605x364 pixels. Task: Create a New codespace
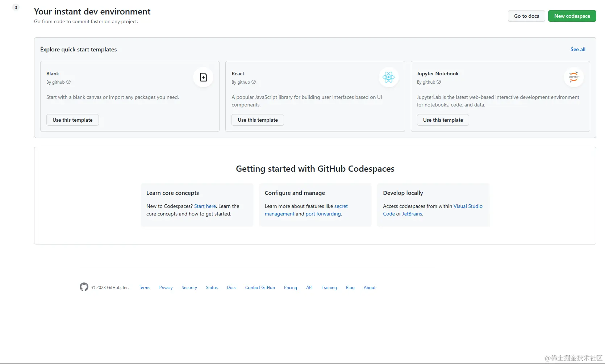pos(572,16)
